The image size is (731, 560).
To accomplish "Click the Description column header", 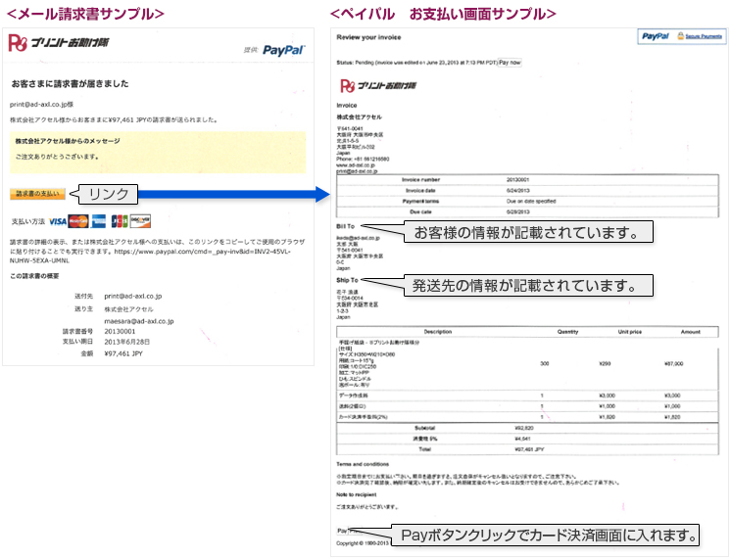I will (438, 332).
